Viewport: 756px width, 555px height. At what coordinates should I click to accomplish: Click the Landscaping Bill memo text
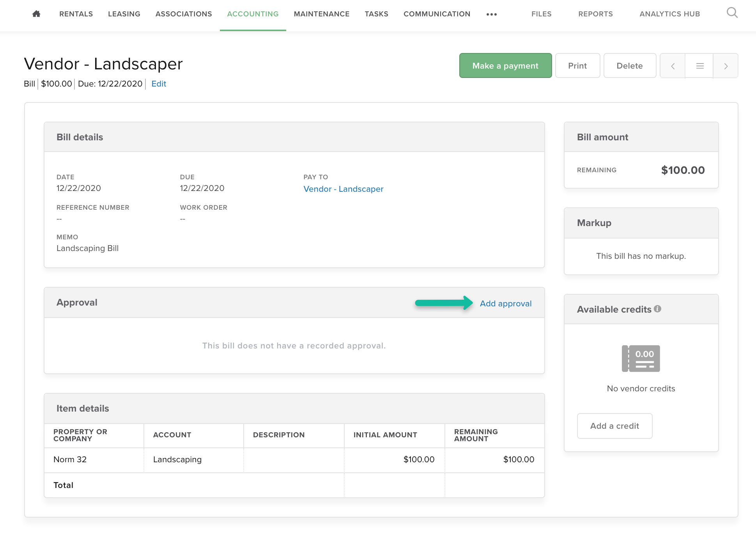click(x=88, y=248)
